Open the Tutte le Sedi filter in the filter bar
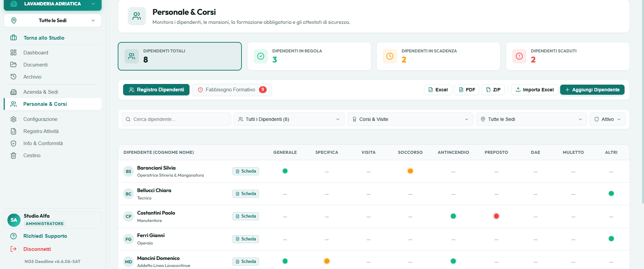This screenshot has height=269, width=644. click(531, 119)
